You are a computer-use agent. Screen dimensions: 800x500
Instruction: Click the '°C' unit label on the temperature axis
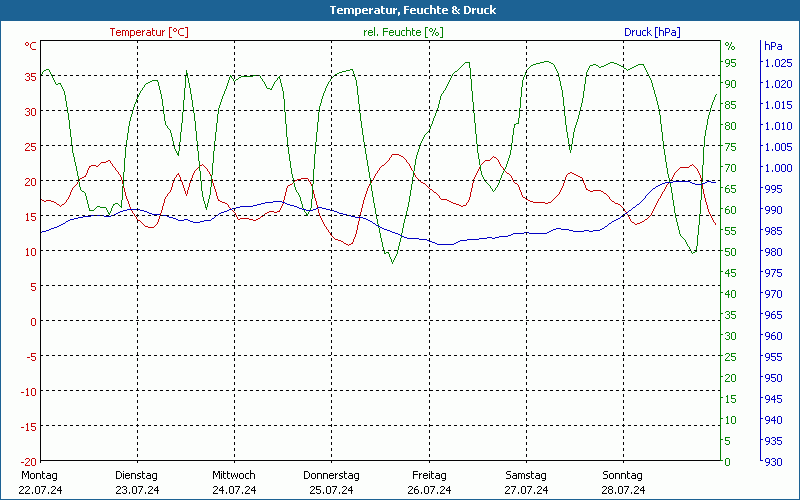click(x=31, y=46)
